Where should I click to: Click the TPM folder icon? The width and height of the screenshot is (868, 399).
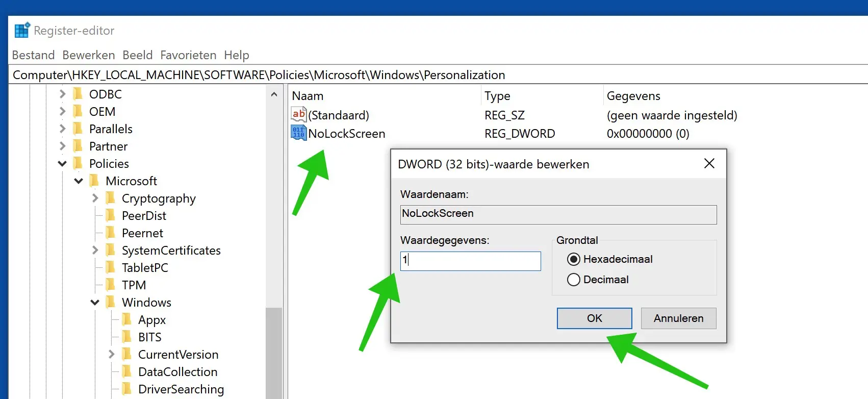click(x=111, y=285)
